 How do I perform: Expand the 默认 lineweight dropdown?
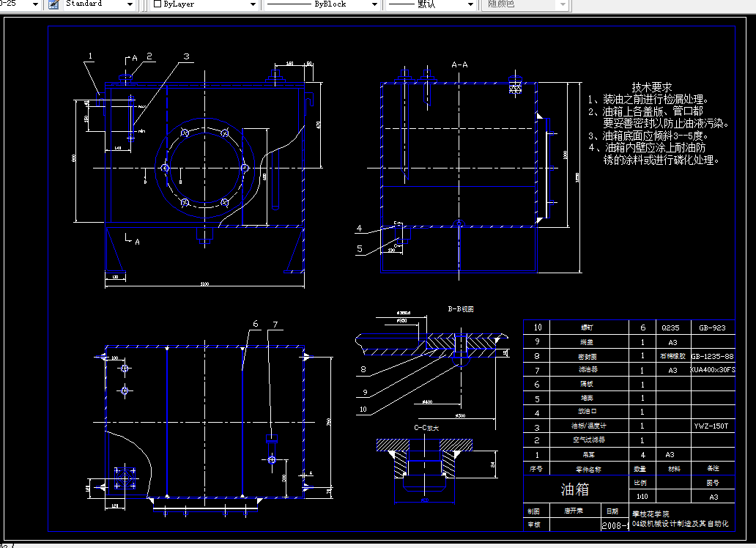pos(431,4)
